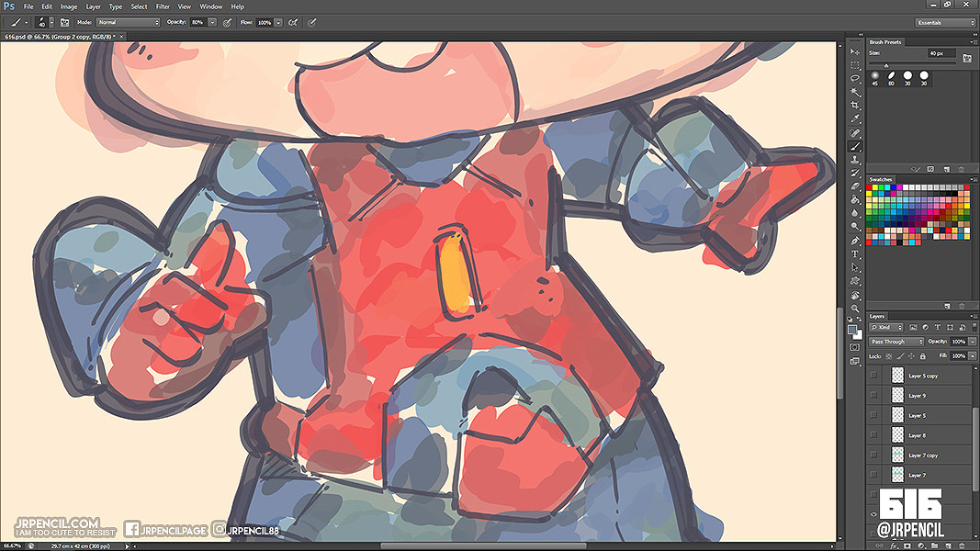Toggle pressure for opacity icon

pyautogui.click(x=228, y=22)
